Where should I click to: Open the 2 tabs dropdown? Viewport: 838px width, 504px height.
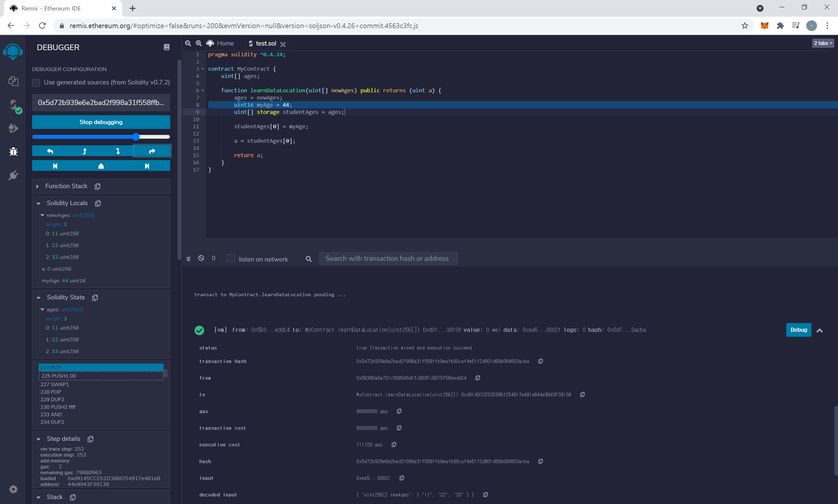click(x=822, y=43)
